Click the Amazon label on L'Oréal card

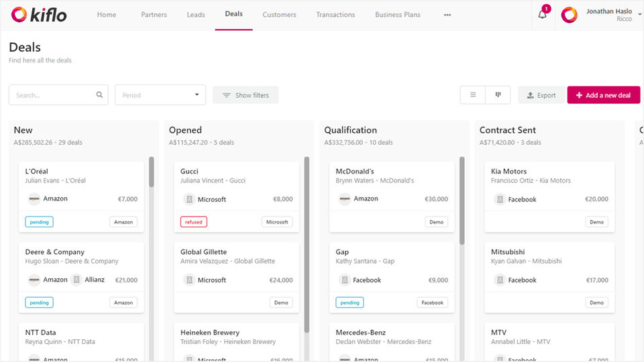coord(123,222)
